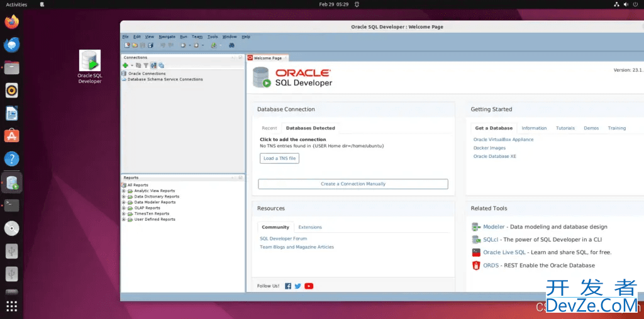Screen dimensions: 644x319
Task: Open the New Connection dropdown arrow
Action: pyautogui.click(x=132, y=65)
